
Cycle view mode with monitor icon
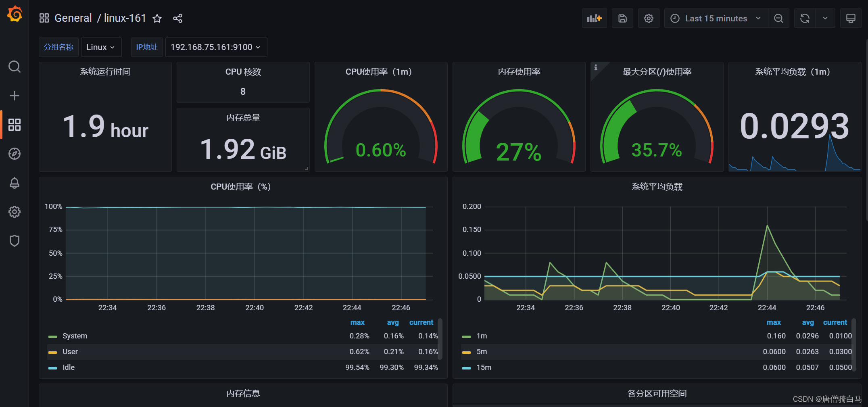click(x=851, y=19)
